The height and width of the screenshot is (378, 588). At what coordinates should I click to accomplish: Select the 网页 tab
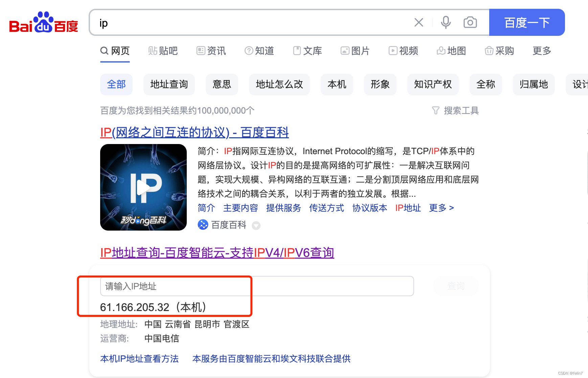[x=115, y=51]
